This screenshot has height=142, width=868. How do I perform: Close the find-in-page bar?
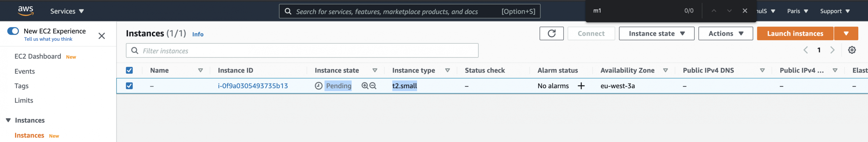(745, 11)
